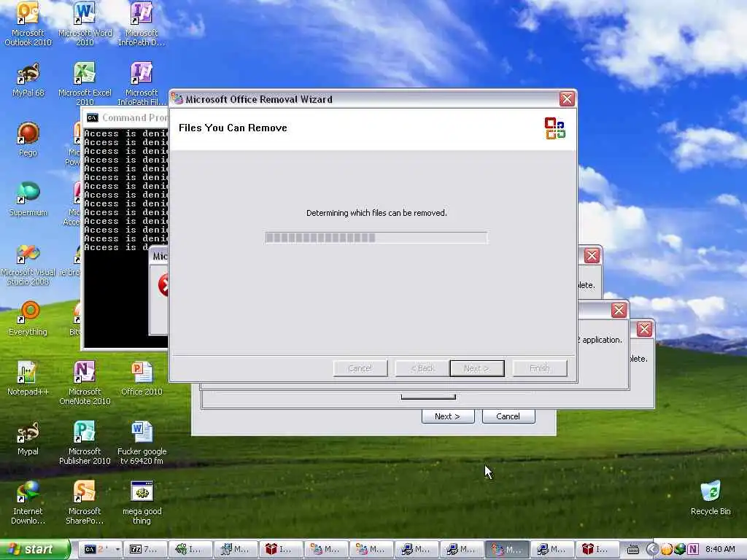
Task: Select the mega good thing desktop file
Action: click(142, 503)
